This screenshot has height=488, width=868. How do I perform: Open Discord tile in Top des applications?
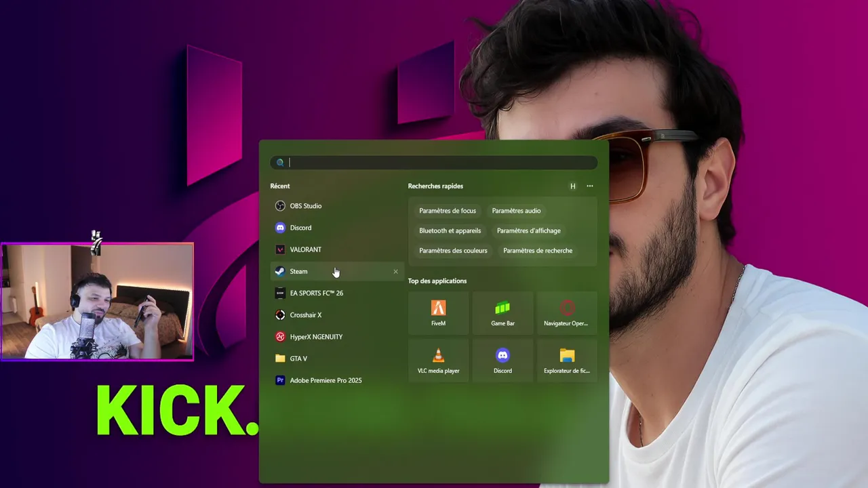(502, 361)
